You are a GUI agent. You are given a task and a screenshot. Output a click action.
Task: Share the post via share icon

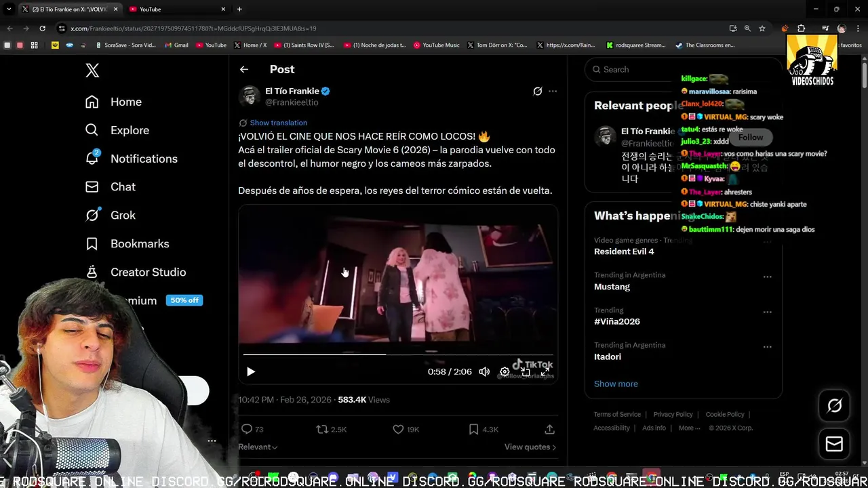(550, 429)
